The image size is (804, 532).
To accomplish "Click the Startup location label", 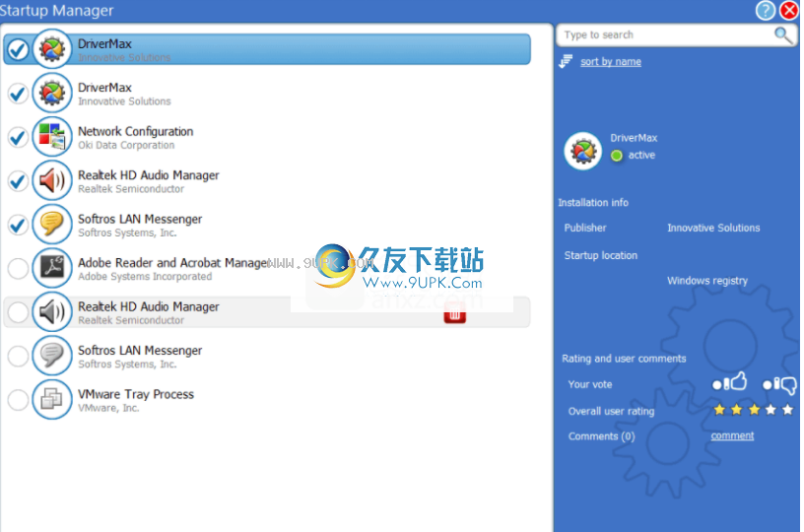I will click(601, 255).
